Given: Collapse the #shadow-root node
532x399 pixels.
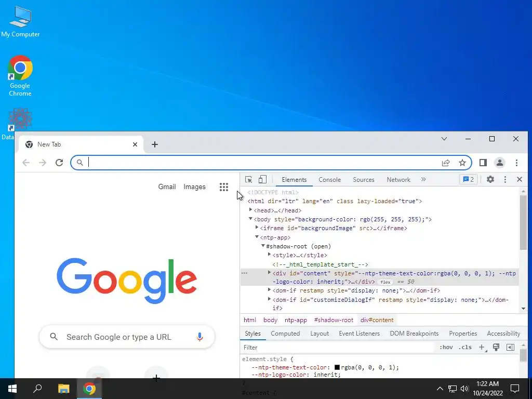Looking at the screenshot, I should [263, 246].
